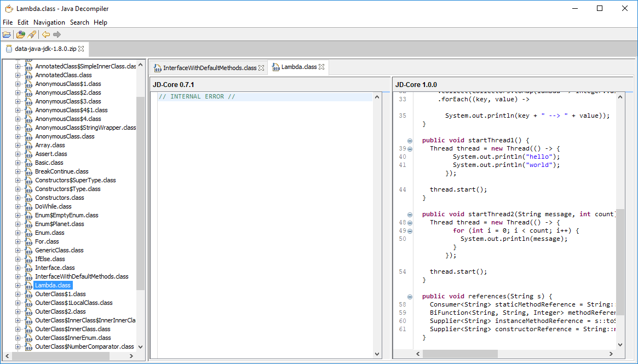The height and width of the screenshot is (364, 638).
Task: Close the InterfaceWithDefaultMethods.class tab
Action: coord(261,68)
